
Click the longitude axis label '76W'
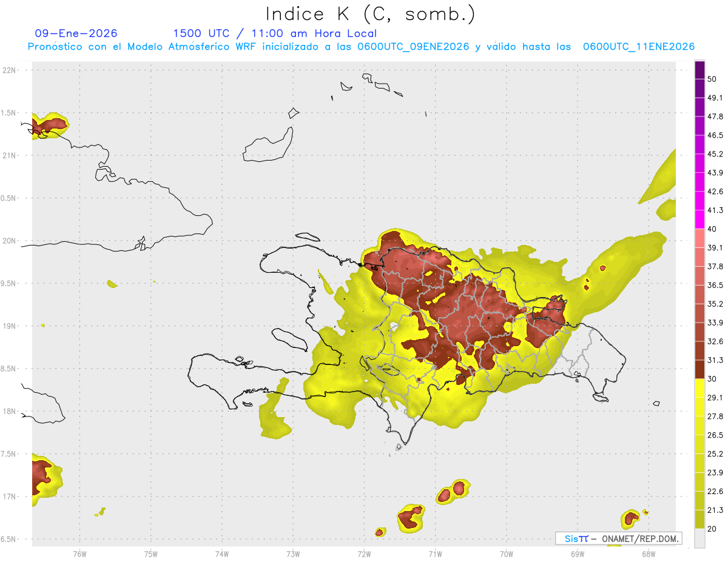79,554
